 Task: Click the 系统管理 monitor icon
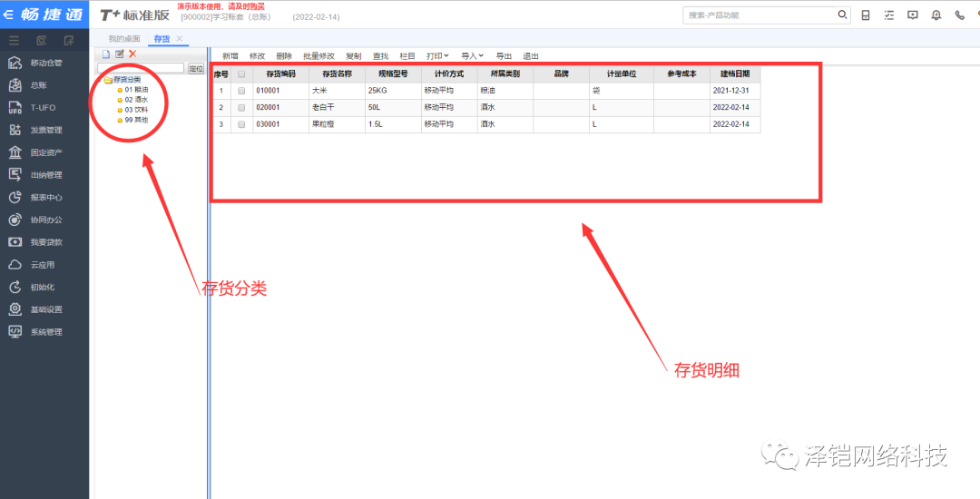16,332
